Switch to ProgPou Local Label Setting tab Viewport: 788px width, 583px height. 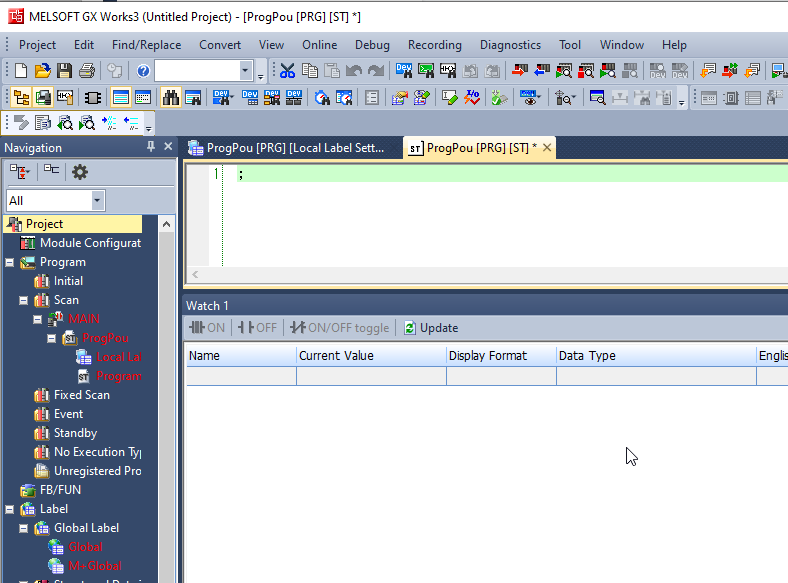point(286,148)
